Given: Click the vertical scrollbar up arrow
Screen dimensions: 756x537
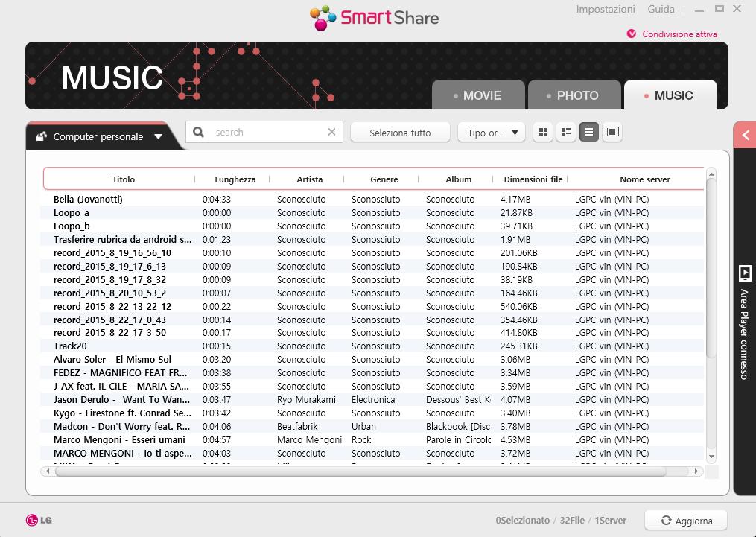Looking at the screenshot, I should point(711,174).
